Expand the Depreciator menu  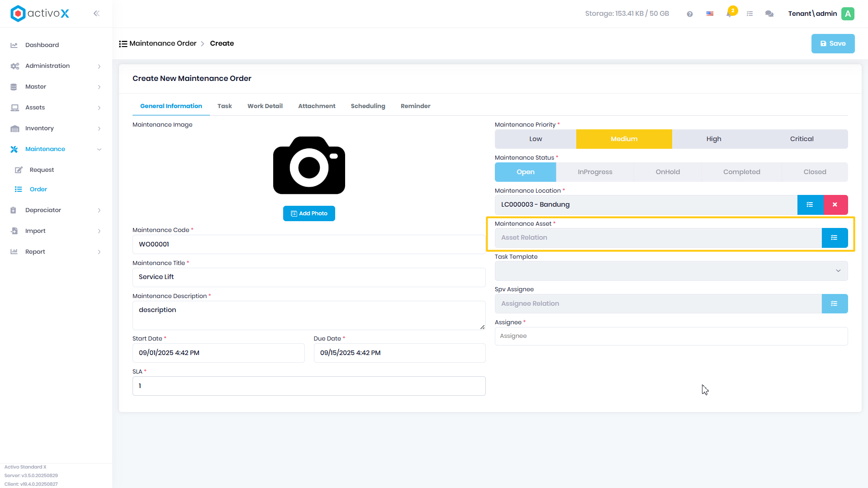pos(99,211)
